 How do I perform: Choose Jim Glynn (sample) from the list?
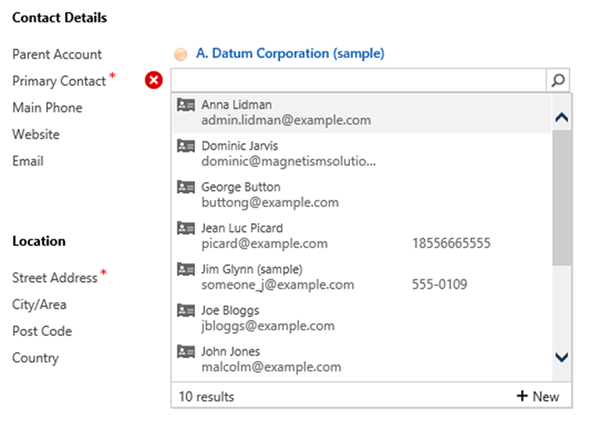251,269
